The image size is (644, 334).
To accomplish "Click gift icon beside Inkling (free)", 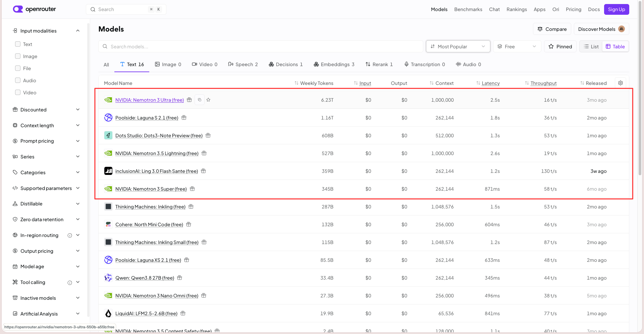I will coord(191,206).
